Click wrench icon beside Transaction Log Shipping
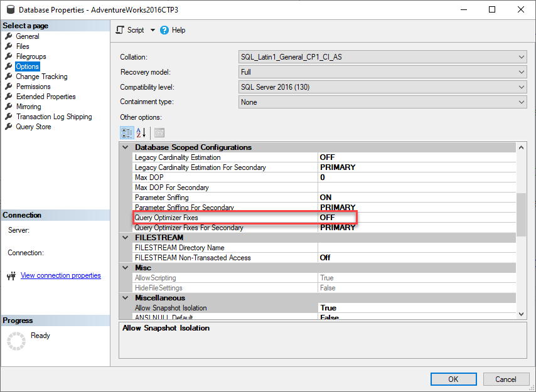Image resolution: width=536 pixels, height=392 pixels. click(9, 117)
